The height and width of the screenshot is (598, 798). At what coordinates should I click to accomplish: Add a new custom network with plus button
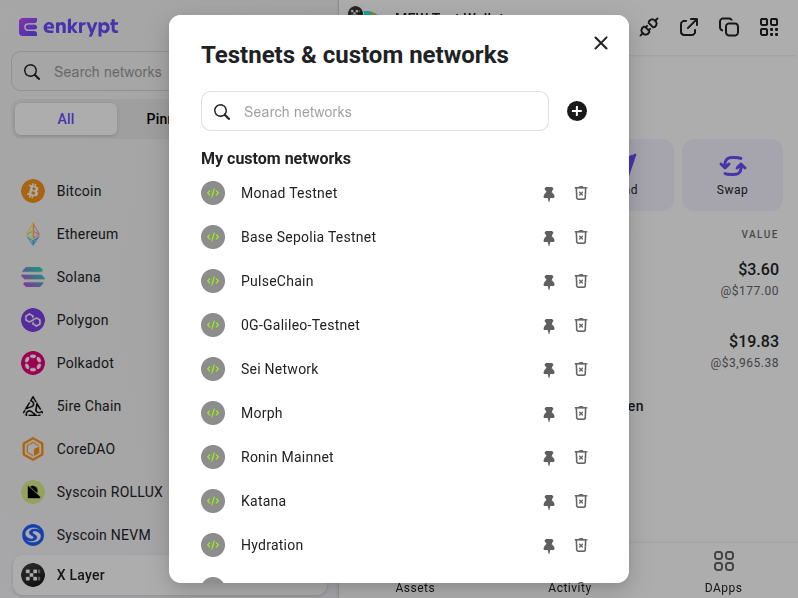click(x=577, y=111)
